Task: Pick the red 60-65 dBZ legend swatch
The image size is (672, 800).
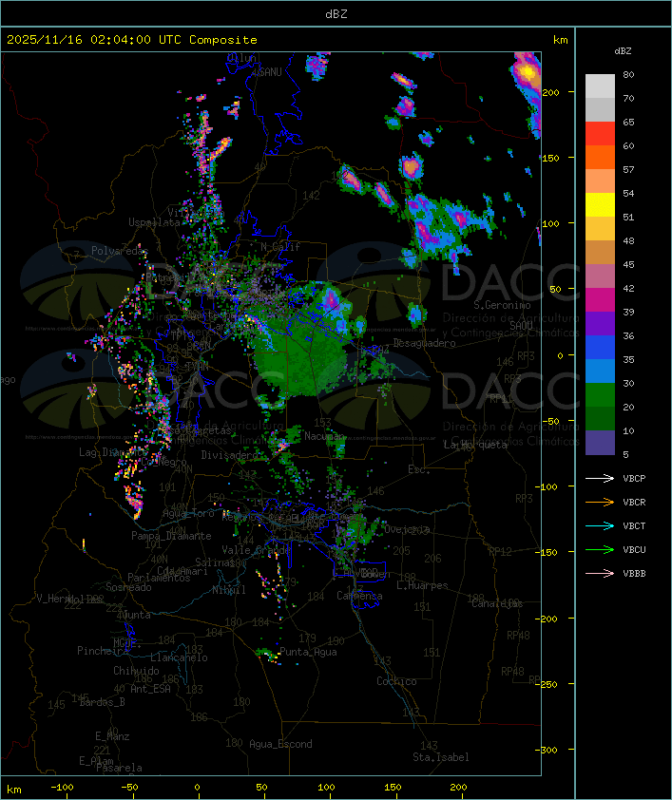Action: point(600,133)
